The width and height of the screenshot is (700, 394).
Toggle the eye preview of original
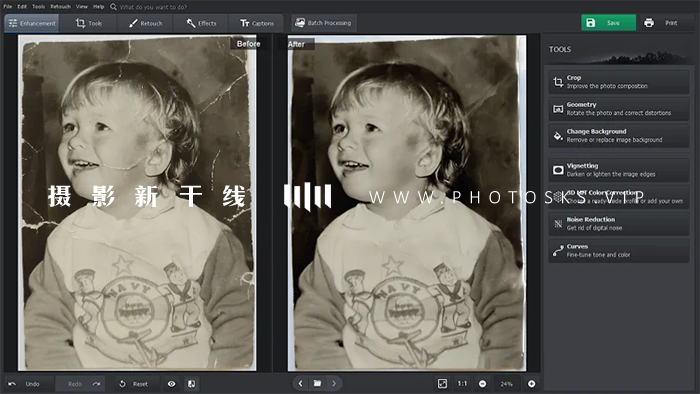click(171, 384)
